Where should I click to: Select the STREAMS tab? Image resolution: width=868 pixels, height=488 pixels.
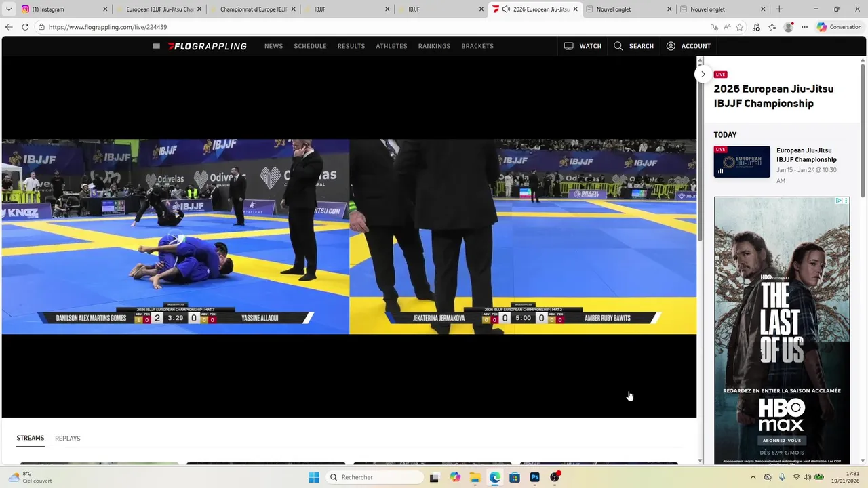click(x=31, y=438)
